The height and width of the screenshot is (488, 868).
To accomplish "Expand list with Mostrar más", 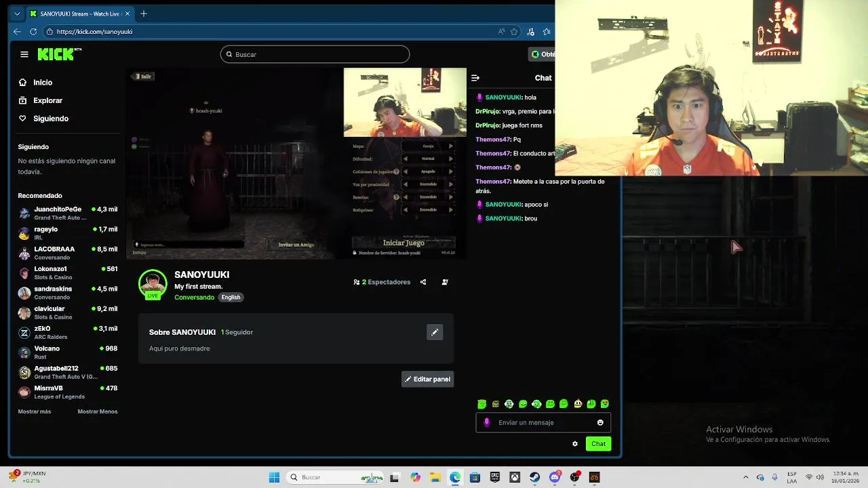I will (35, 411).
